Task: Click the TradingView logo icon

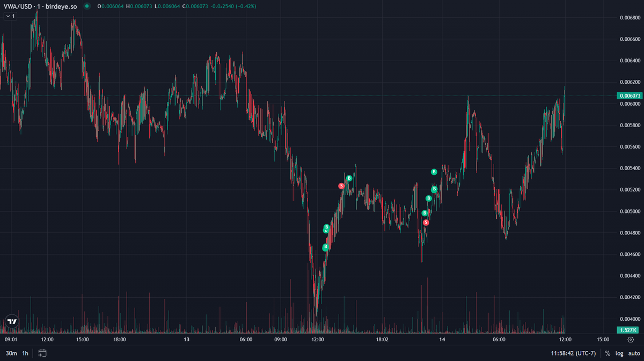Action: point(12,321)
